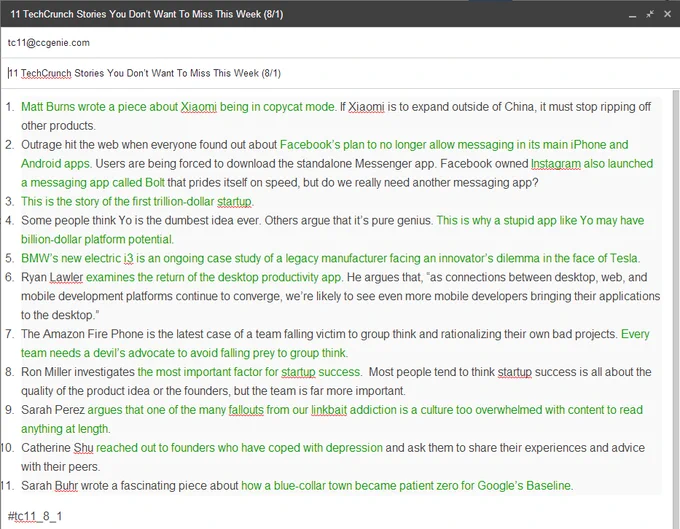Click the text 'The Amazon Fire Phone' in item 7
Viewport: 680px width, 529px height.
point(82,334)
